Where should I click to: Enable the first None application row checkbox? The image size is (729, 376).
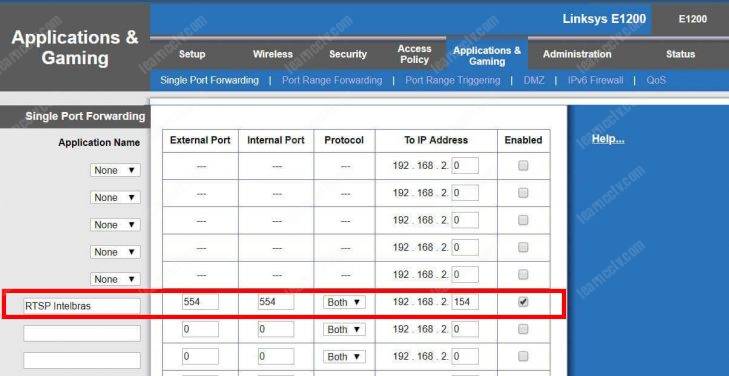point(523,165)
